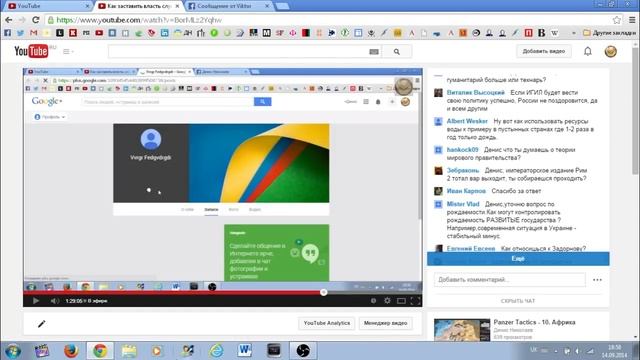Open the bold B bookmark icon
This screenshot has width=640, height=360.
pyautogui.click(x=542, y=33)
